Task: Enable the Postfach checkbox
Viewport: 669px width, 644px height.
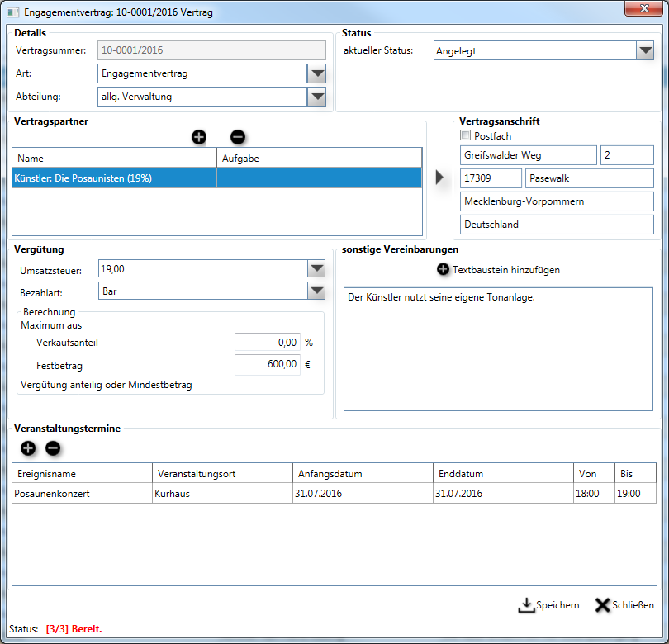Action: [x=465, y=135]
